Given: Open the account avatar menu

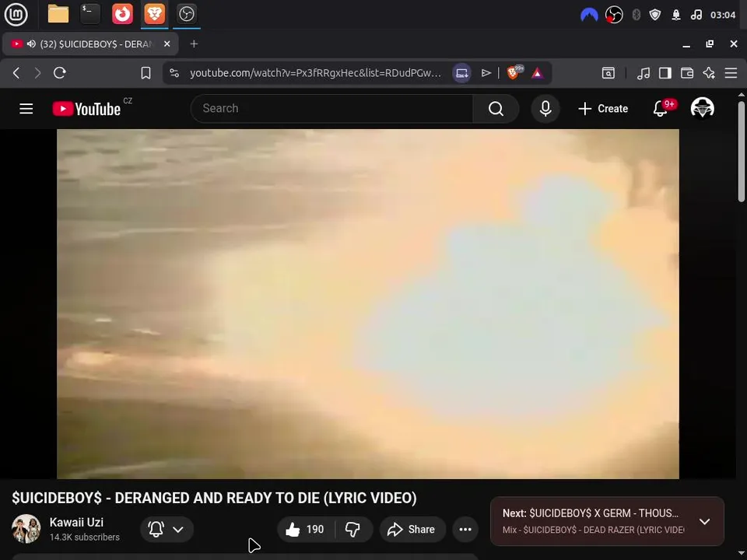Looking at the screenshot, I should coord(702,107).
